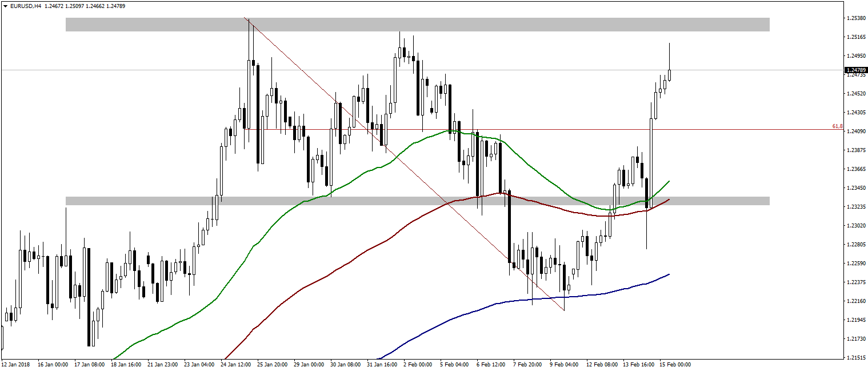Click the 1.21945 price axis label
868x371 pixels.
click(855, 320)
